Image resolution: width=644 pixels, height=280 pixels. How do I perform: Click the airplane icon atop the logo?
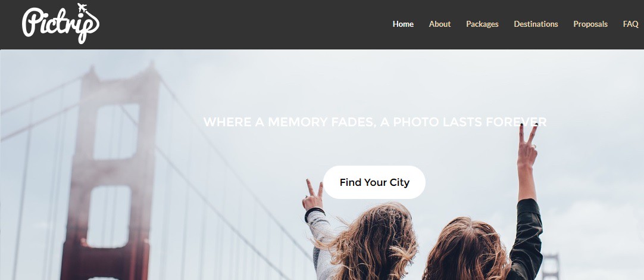coord(83,8)
